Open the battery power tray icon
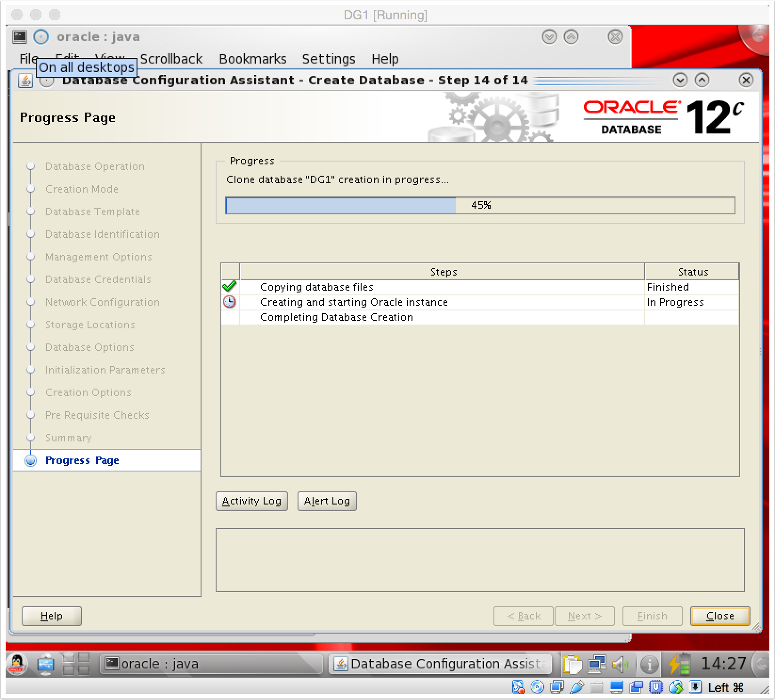 [679, 665]
